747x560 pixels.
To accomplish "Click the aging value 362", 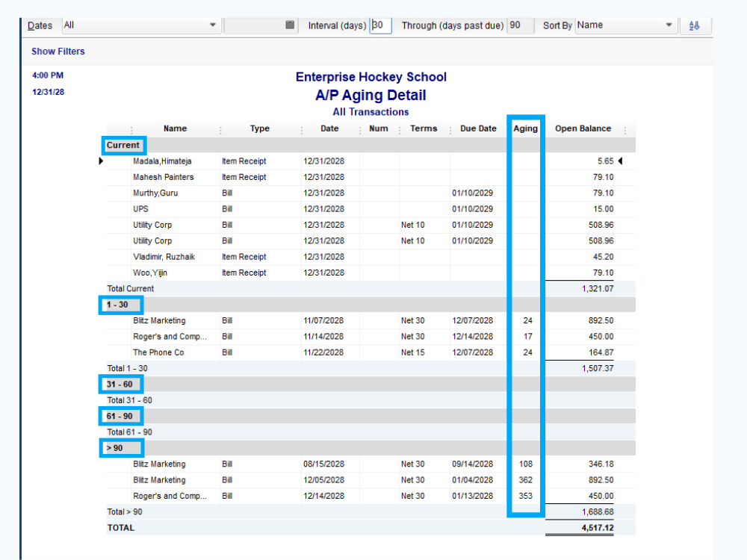I will pos(525,480).
